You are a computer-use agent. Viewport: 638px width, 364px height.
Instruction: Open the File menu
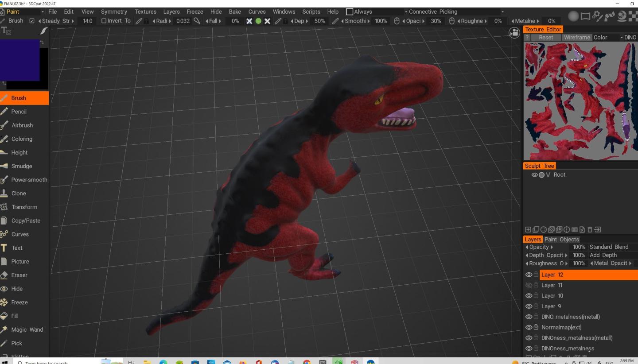click(x=52, y=12)
